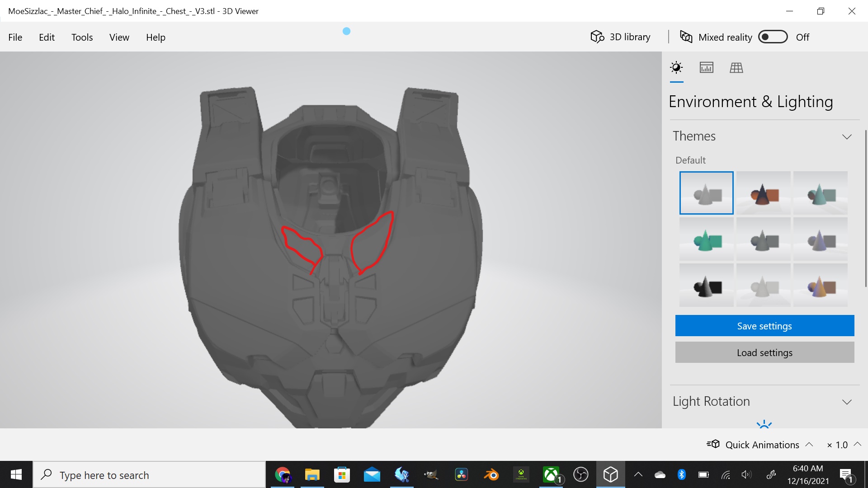Open the Stats & Shading tab icon

[x=707, y=68]
